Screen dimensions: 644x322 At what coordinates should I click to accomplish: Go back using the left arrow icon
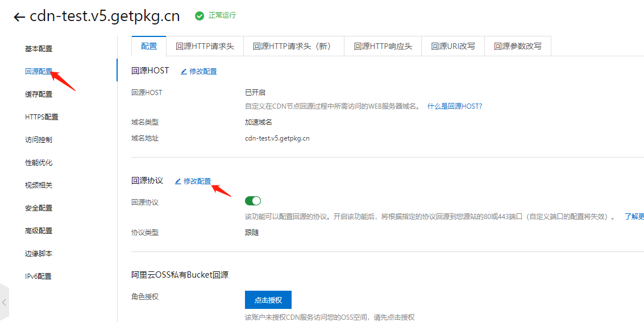click(x=19, y=17)
